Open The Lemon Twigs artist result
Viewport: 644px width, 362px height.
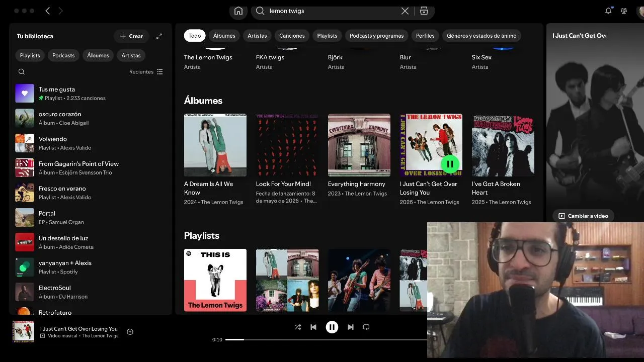click(x=208, y=57)
